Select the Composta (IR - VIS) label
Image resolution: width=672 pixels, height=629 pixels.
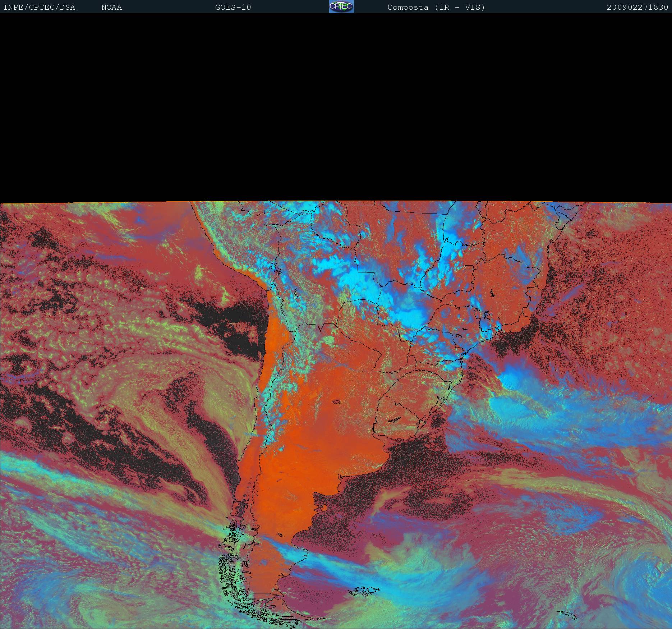tap(436, 8)
